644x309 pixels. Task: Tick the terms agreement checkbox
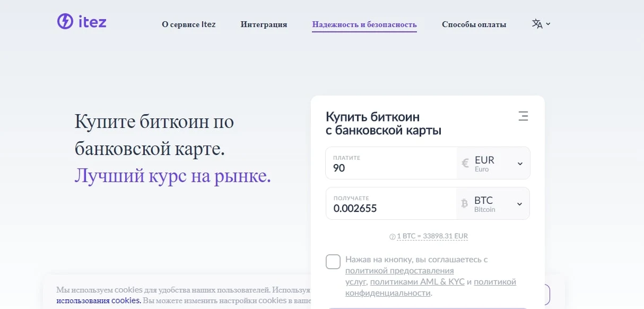click(333, 262)
